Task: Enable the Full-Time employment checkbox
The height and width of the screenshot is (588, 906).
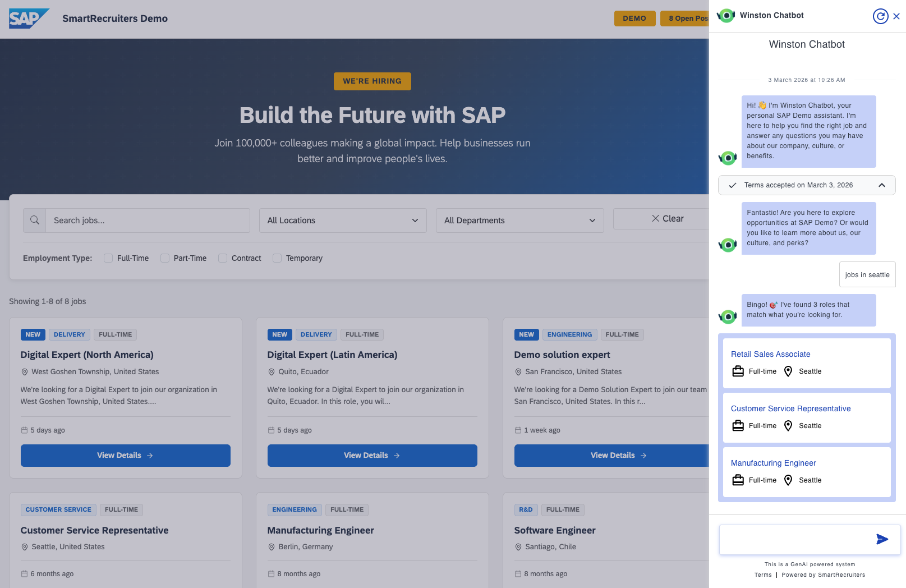Action: (x=108, y=258)
